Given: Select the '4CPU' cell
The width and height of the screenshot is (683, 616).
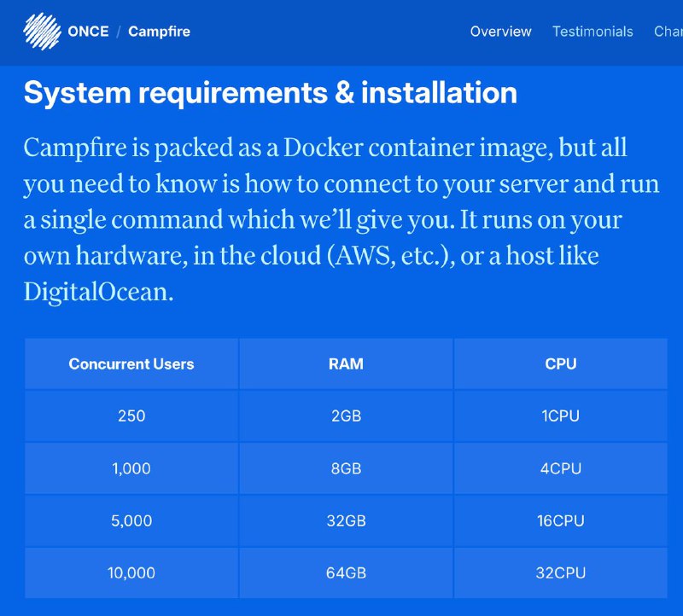Looking at the screenshot, I should point(561,468).
